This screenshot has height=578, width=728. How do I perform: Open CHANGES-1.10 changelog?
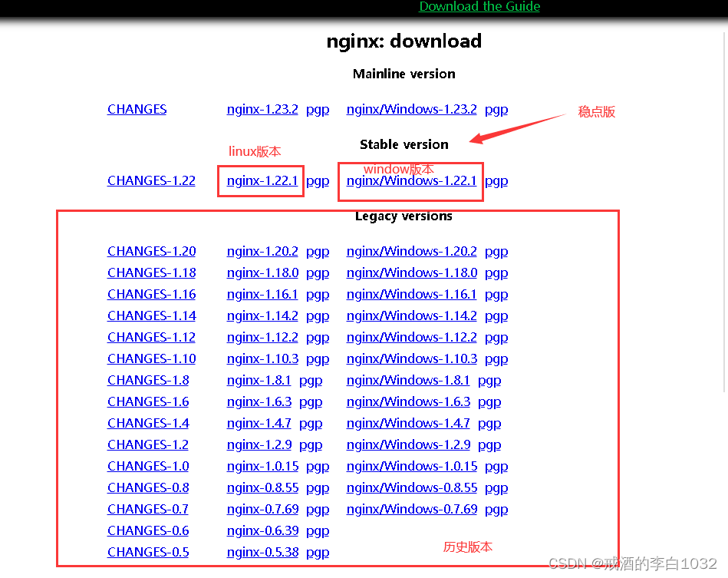coord(151,358)
